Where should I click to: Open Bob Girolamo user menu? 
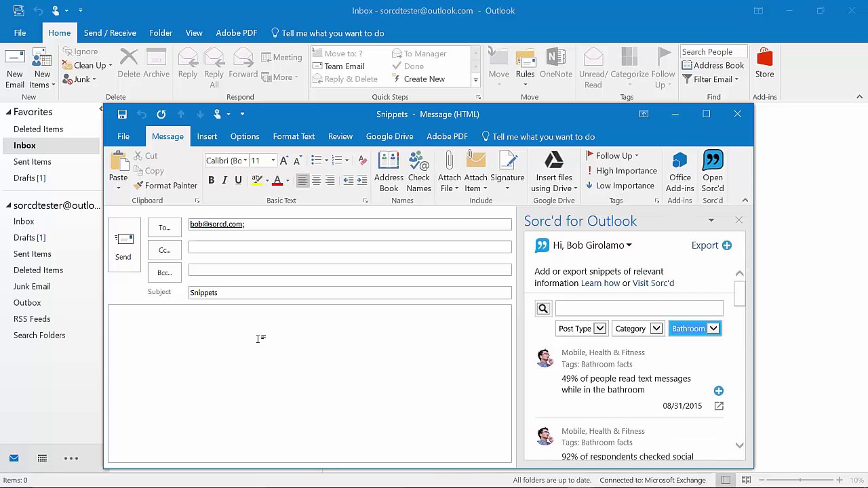(x=592, y=245)
